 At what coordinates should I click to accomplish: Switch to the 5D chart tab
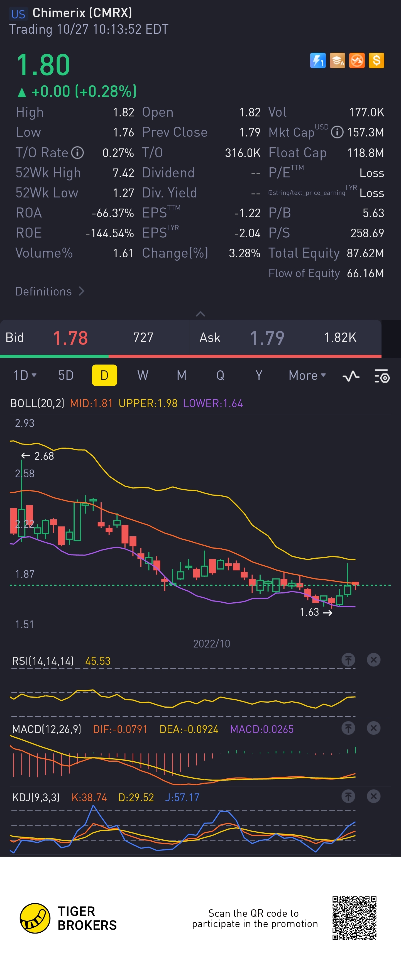66,375
